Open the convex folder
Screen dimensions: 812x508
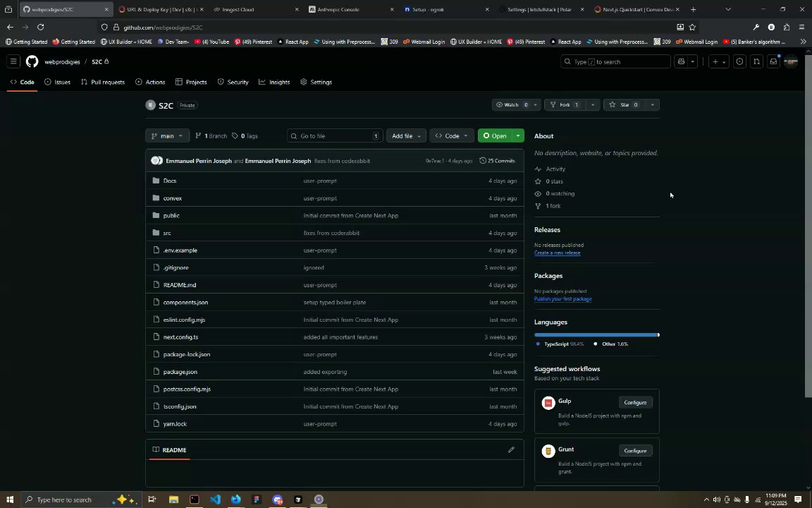[173, 198]
